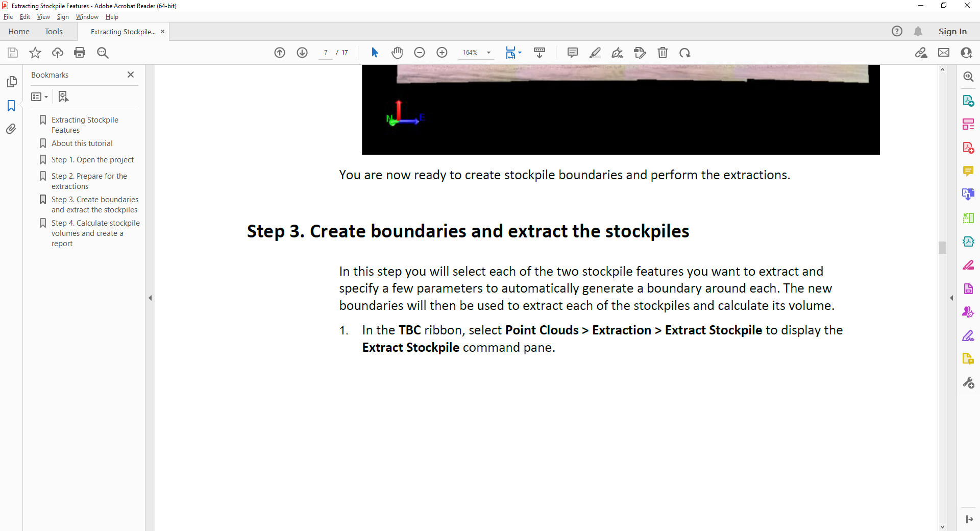The width and height of the screenshot is (980, 531).
Task: Open the edit text and images tool
Action: (x=640, y=53)
